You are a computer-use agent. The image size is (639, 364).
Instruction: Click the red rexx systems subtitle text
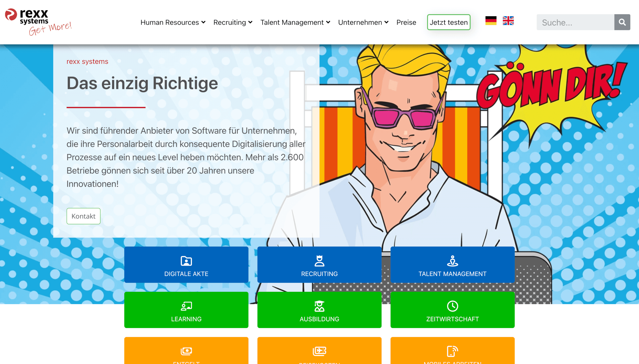coord(87,62)
